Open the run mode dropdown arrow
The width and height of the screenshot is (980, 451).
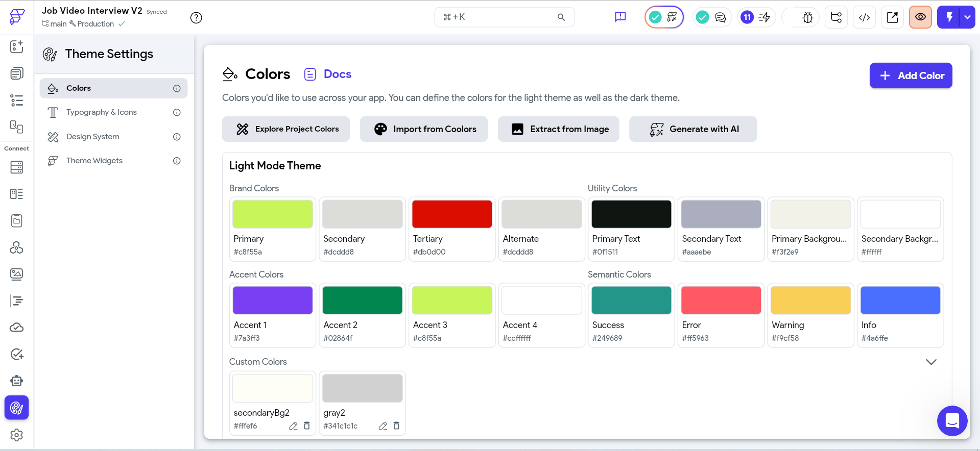click(967, 17)
